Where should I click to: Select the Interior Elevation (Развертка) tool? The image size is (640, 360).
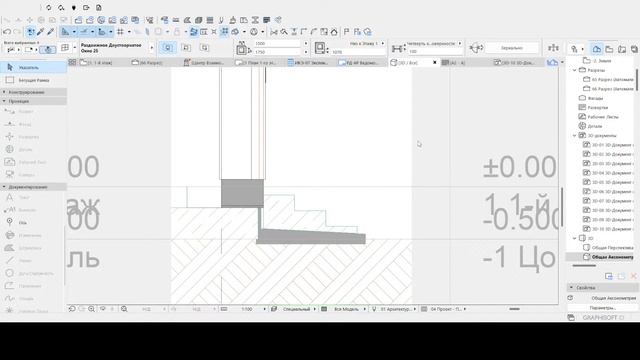(x=33, y=137)
